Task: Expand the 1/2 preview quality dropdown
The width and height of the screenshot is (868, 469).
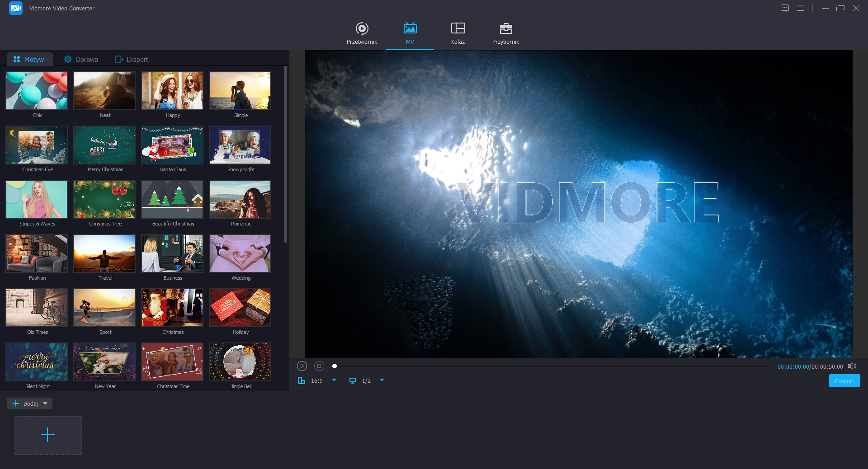Action: click(x=382, y=380)
